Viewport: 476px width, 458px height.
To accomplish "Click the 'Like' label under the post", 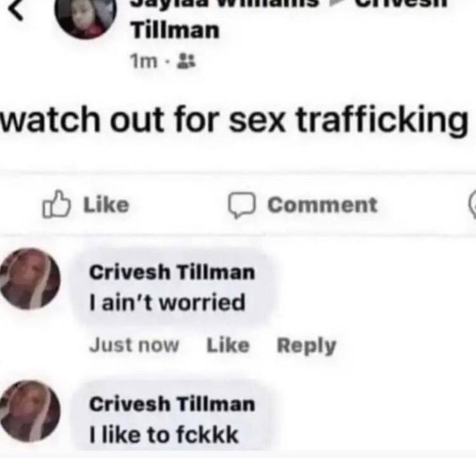I will tap(106, 205).
